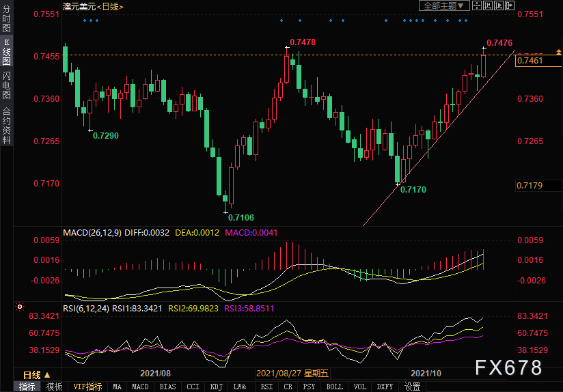Click the red target icon left of RSI panel
This screenshot has height=392, width=563.
pyautogui.click(x=20, y=307)
